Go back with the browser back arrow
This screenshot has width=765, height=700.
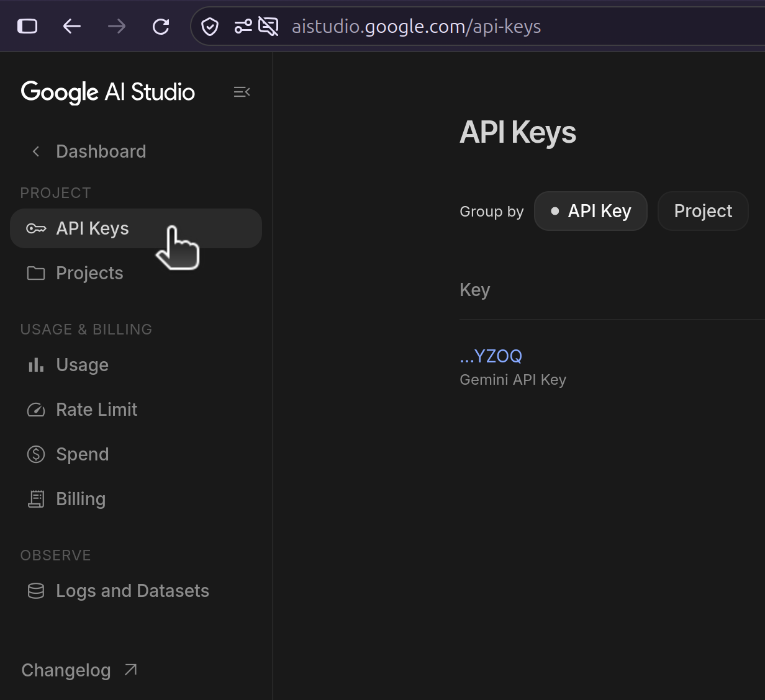pos(72,26)
